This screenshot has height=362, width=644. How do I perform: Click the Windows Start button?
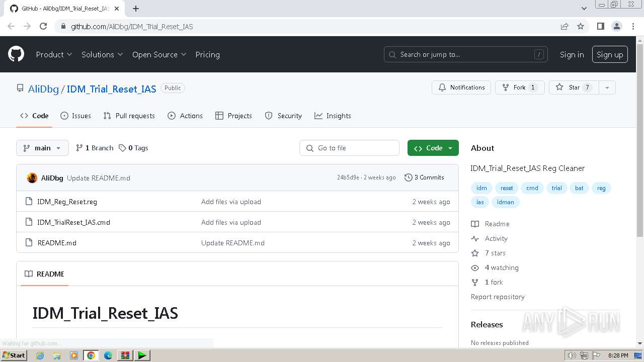(x=14, y=355)
